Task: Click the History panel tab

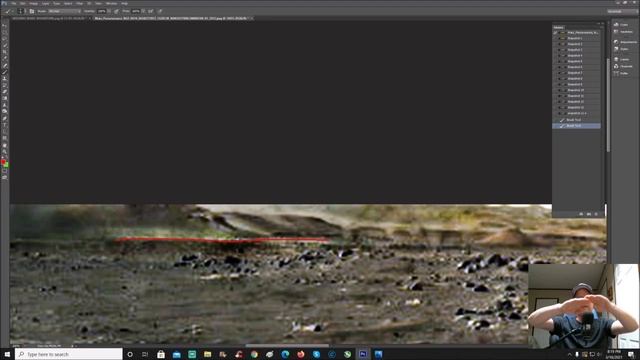Action: 558,27
